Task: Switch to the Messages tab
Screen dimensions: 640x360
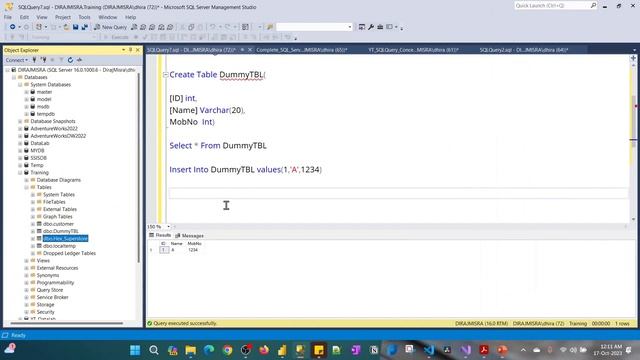Action: coord(189,236)
